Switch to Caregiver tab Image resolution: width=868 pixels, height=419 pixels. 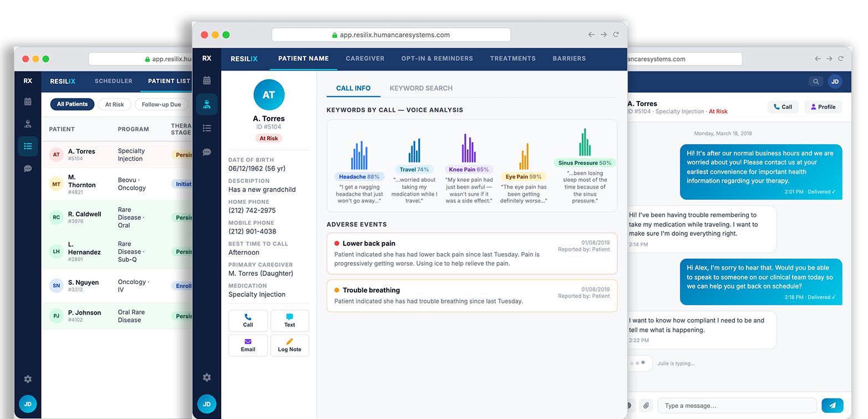point(365,58)
